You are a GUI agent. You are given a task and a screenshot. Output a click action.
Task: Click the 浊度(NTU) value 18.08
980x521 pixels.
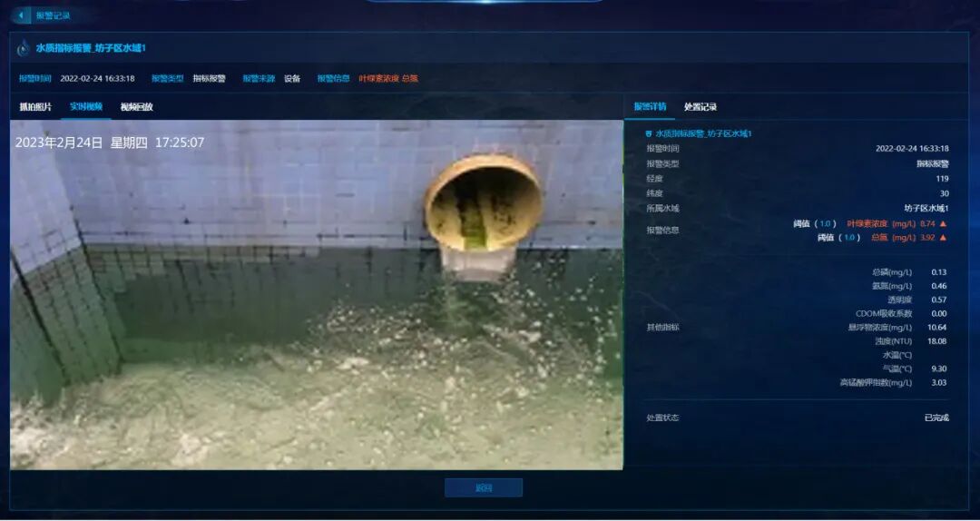(x=936, y=341)
